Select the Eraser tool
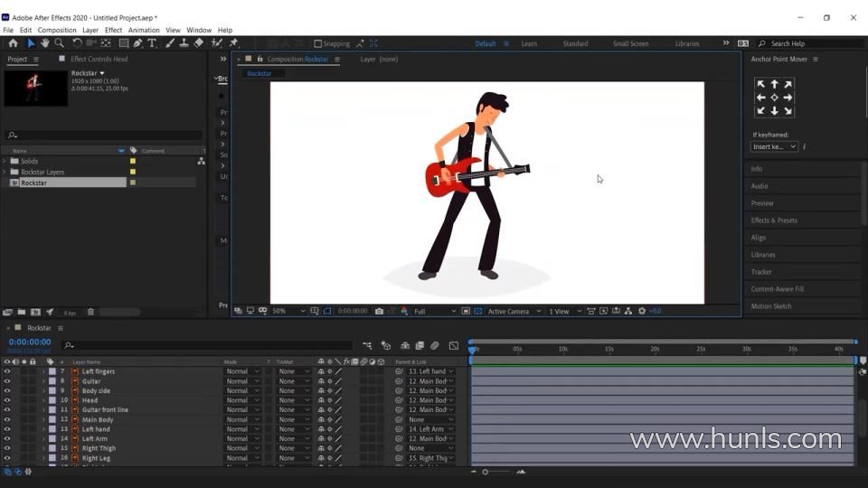This screenshot has height=488, width=868. (x=199, y=42)
